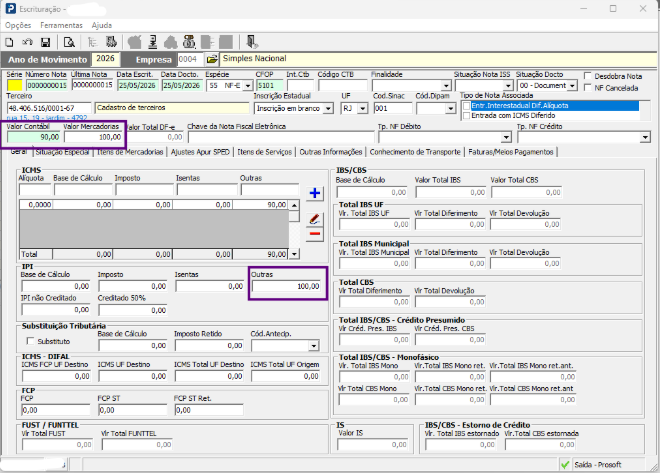Screen dimensions: 661x474
Task: Open the Empresa folder lookup icon
Action: coord(212,59)
